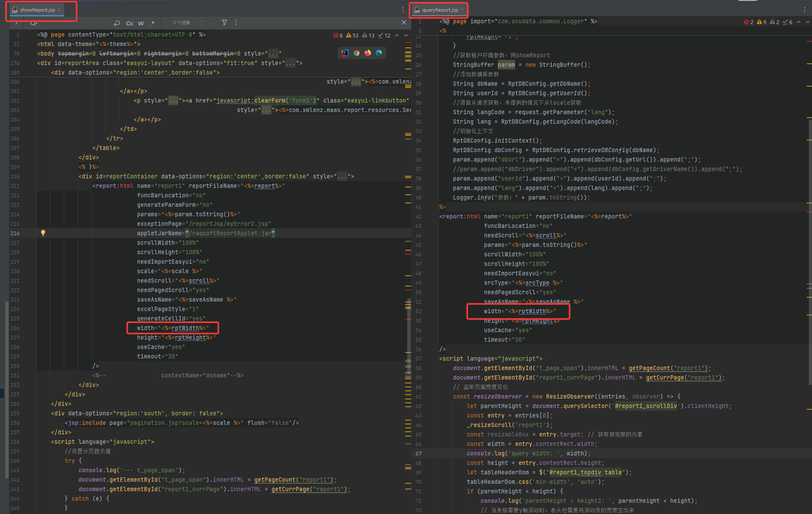Switch to showReport.jsp tab
Screen dimensions: 812x514
(37, 10)
